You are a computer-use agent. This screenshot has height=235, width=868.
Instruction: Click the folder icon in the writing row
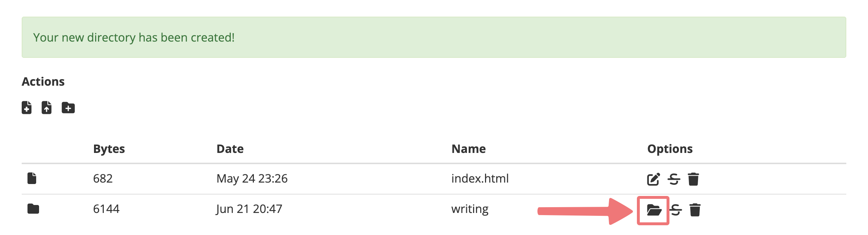(x=33, y=209)
